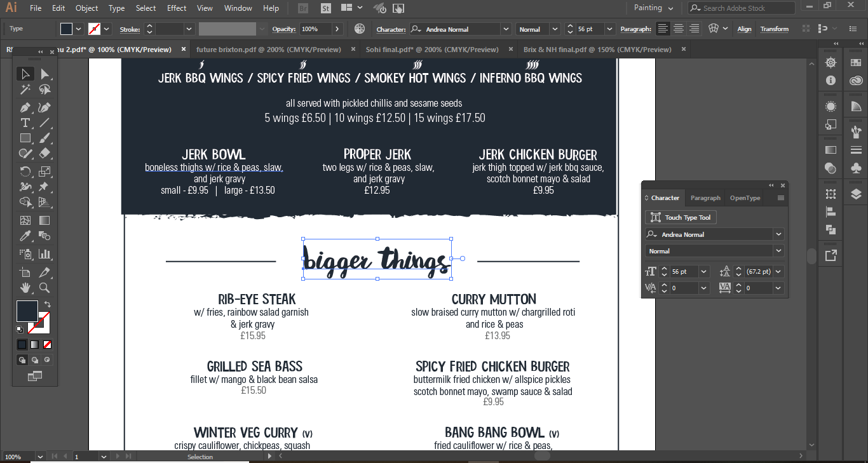
Task: Switch to the Paragraph panel tab
Action: tap(705, 198)
